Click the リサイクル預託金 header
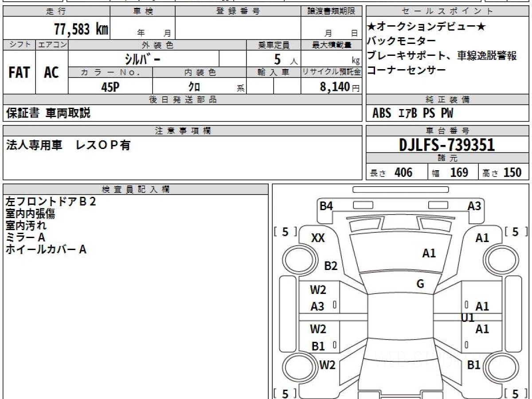This screenshot has width=532, height=399. click(331, 72)
